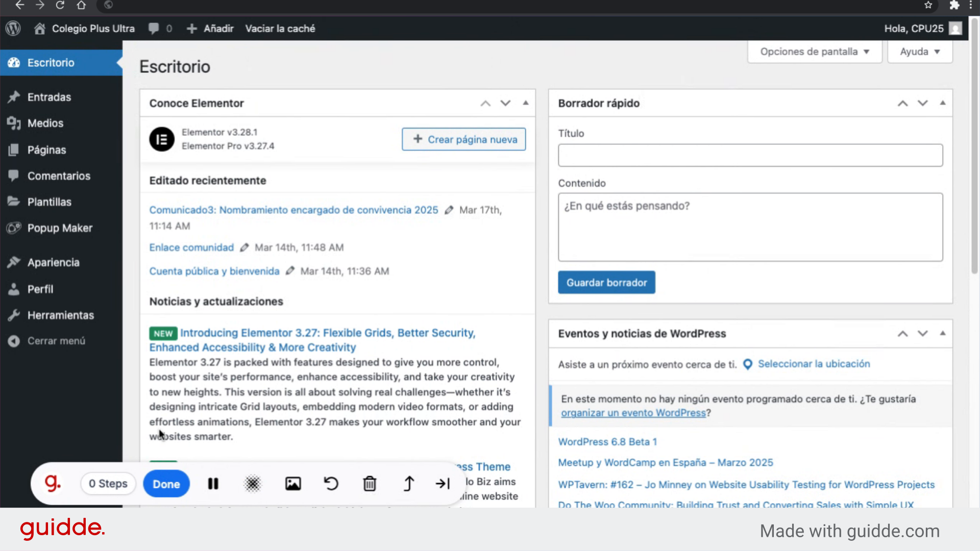Pause the guidde recording
The image size is (980, 551).
213,484
